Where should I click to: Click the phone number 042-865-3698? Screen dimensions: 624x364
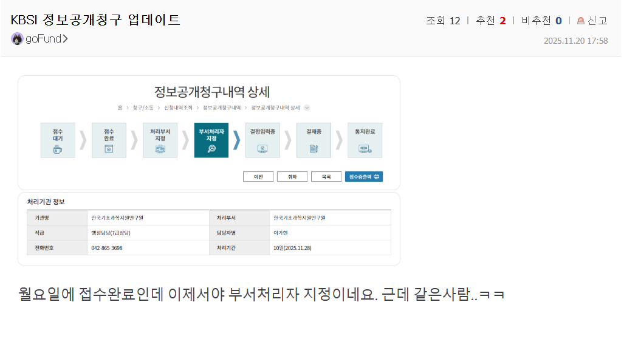pyautogui.click(x=107, y=248)
